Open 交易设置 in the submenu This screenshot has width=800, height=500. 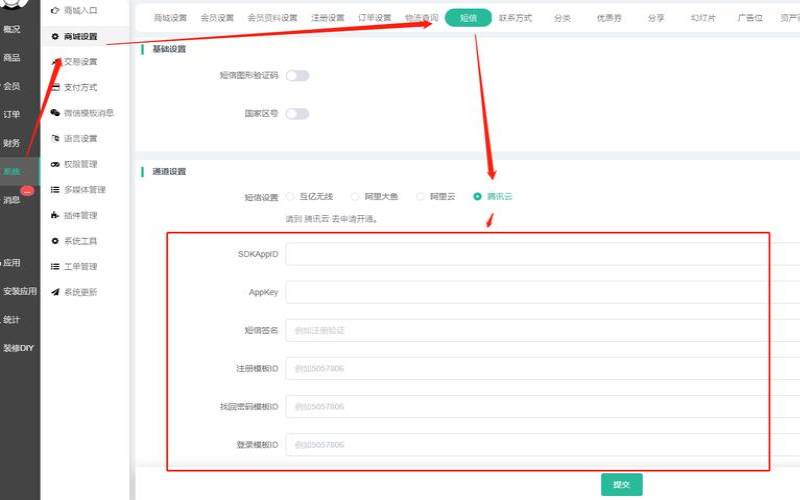[80, 62]
